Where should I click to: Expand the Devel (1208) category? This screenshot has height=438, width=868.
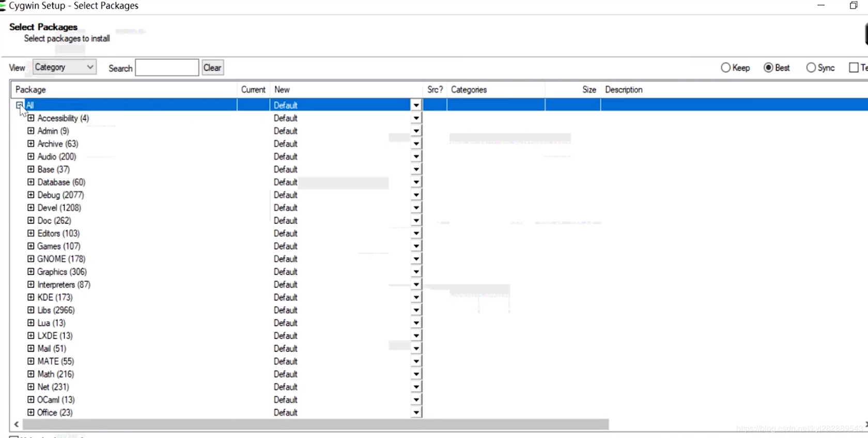[31, 207]
